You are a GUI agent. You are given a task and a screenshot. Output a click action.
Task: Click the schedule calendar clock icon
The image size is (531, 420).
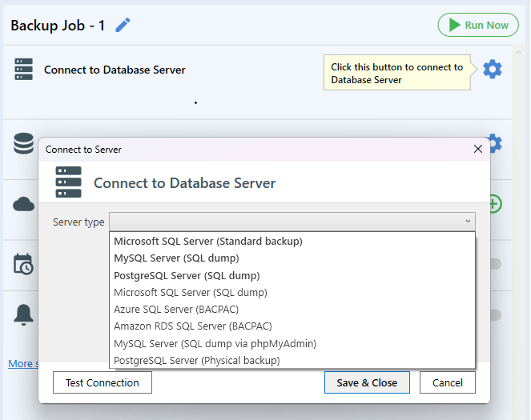click(x=23, y=264)
